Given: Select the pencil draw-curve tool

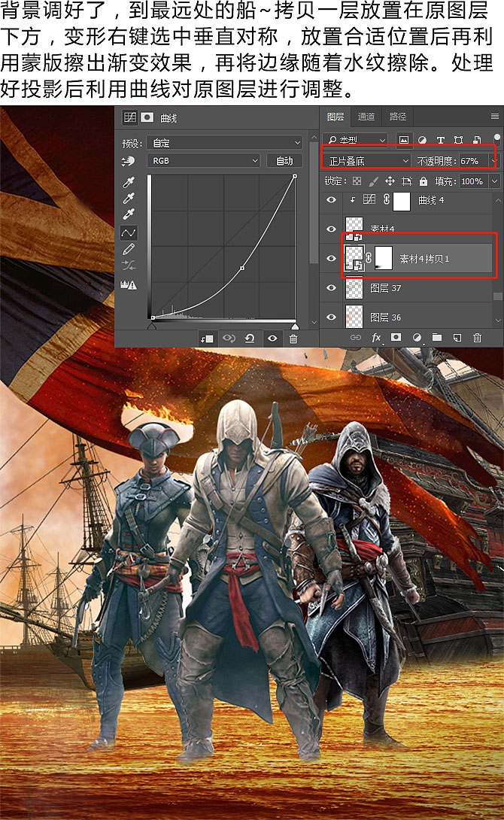Looking at the screenshot, I should 128,250.
